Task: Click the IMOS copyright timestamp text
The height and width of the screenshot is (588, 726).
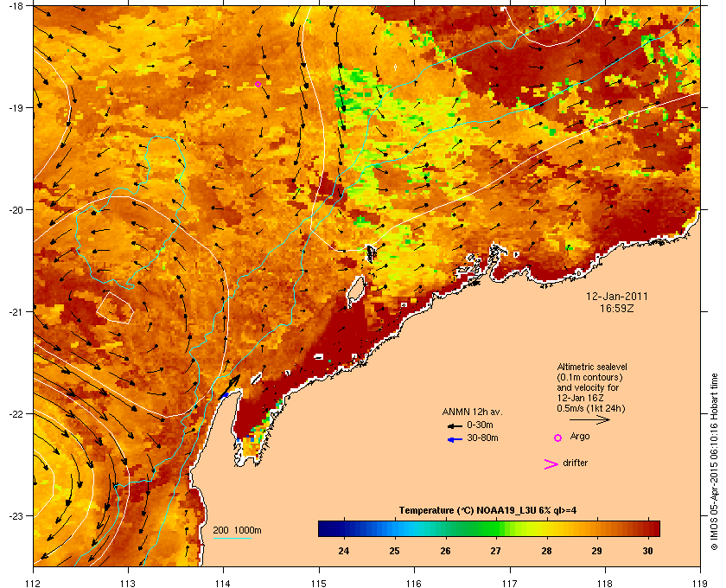Action: point(714,463)
